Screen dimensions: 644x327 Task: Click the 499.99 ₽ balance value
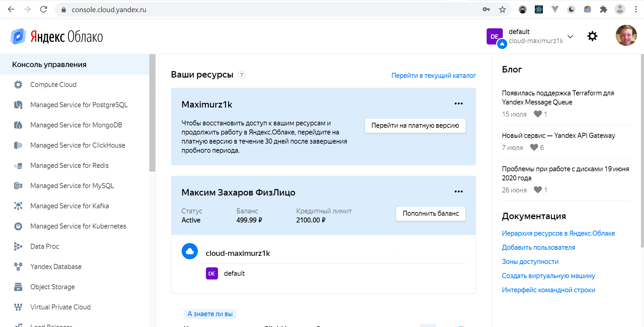click(249, 220)
